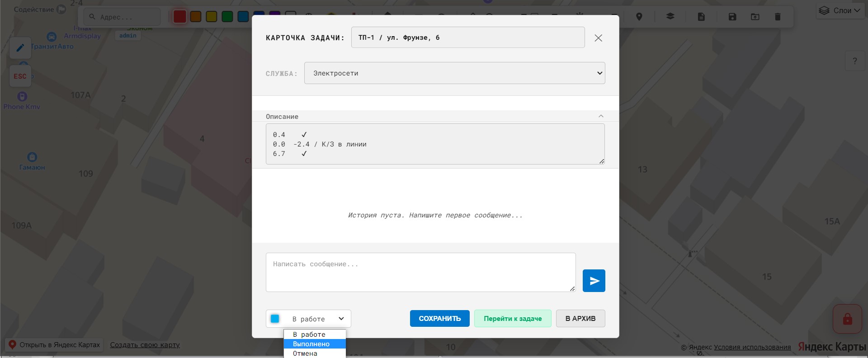This screenshot has width=868, height=358.
Task: Open the Создать свою карту link
Action: coord(145,345)
